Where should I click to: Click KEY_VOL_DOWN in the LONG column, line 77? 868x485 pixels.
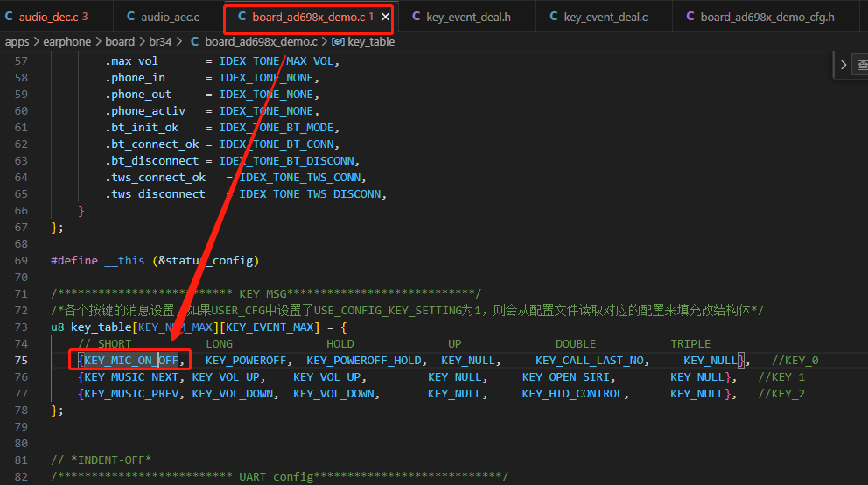tap(233, 394)
